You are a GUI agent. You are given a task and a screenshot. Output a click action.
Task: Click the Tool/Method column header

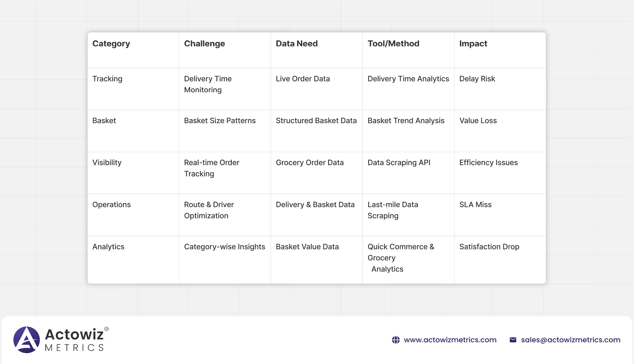[x=393, y=43]
